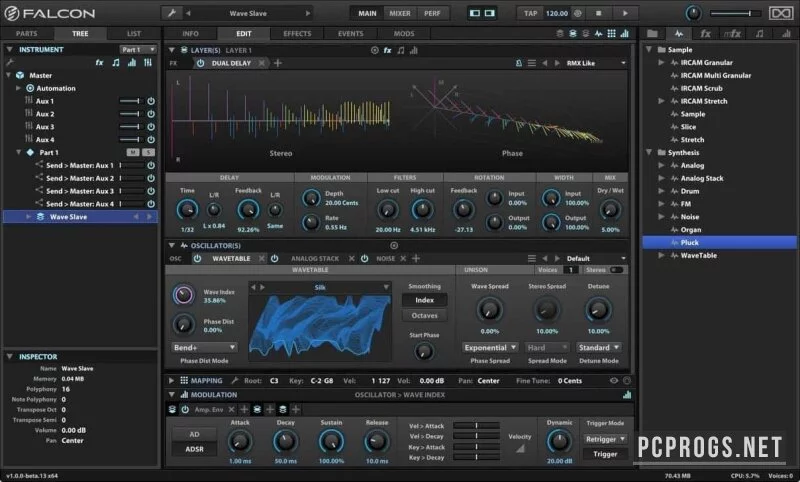Open the Default oscillator preset dropdown
The image size is (800, 482).
point(596,259)
